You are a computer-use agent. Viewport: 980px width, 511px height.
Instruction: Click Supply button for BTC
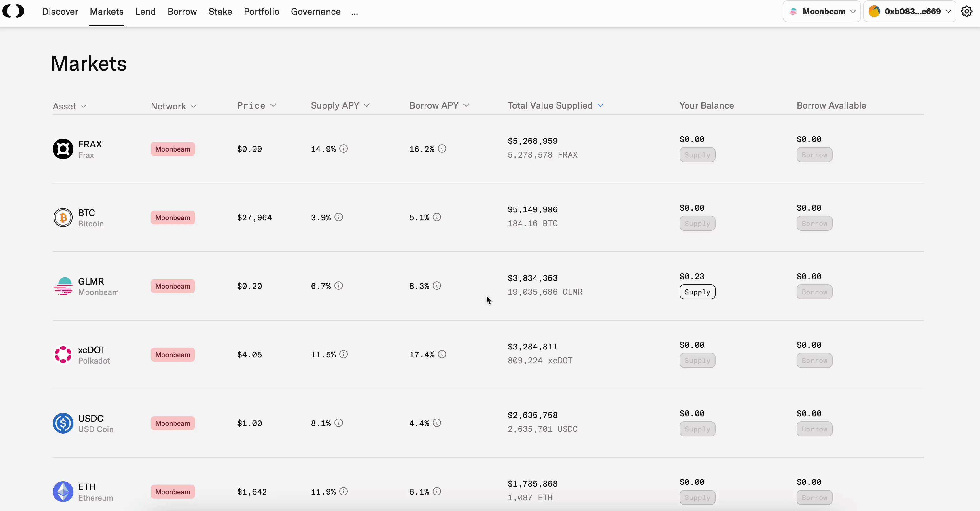tap(697, 223)
